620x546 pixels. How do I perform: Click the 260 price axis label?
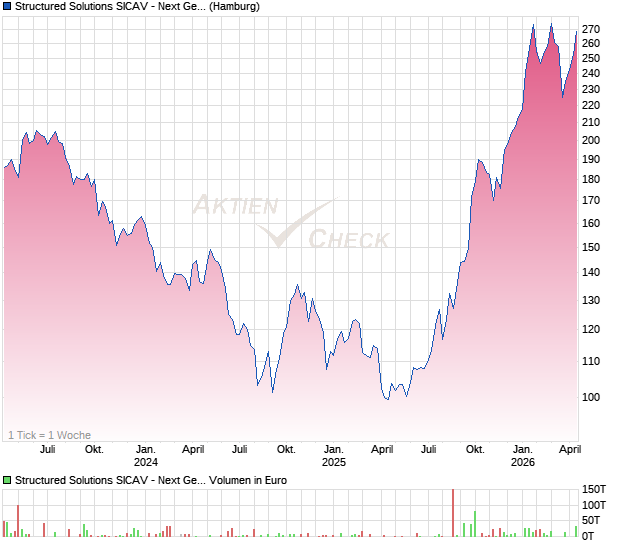591,43
